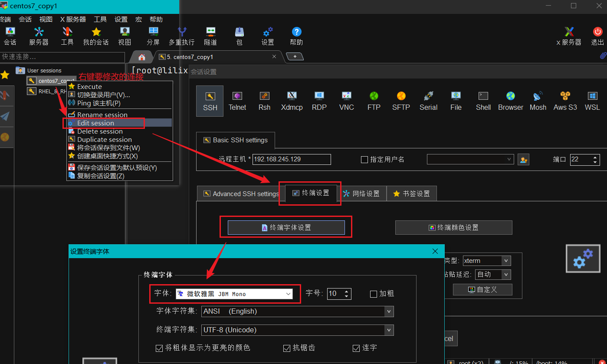Close the 设置终端字体 dialog
The height and width of the screenshot is (364, 607).
pyautogui.click(x=436, y=251)
